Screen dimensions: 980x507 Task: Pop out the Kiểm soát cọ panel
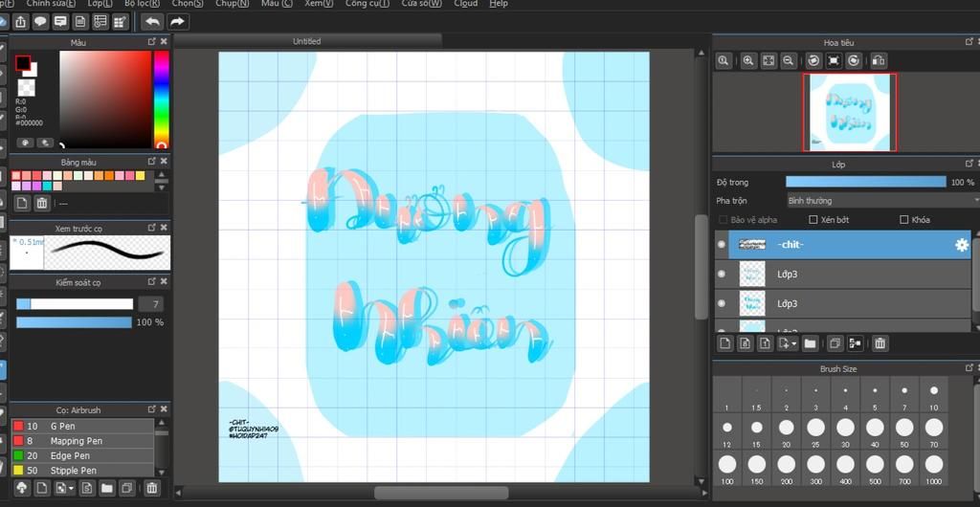[152, 282]
